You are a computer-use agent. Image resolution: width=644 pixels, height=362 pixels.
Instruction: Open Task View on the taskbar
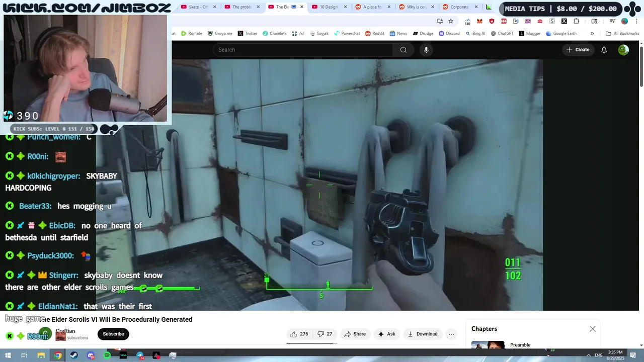click(x=24, y=355)
